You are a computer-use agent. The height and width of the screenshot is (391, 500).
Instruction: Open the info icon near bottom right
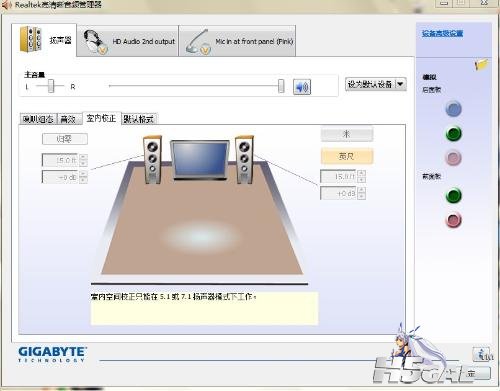tap(482, 354)
